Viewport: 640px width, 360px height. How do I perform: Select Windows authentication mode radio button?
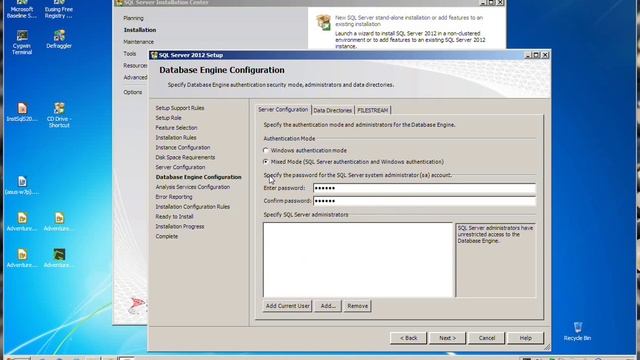point(266,150)
